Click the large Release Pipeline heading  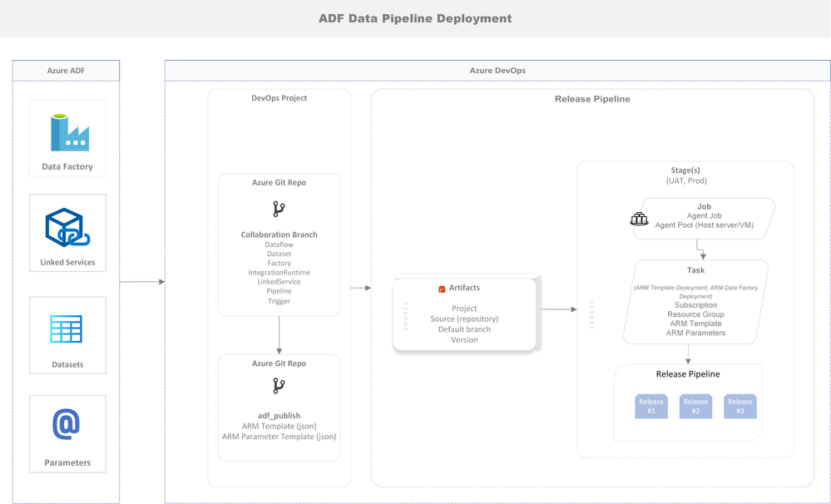pos(592,99)
